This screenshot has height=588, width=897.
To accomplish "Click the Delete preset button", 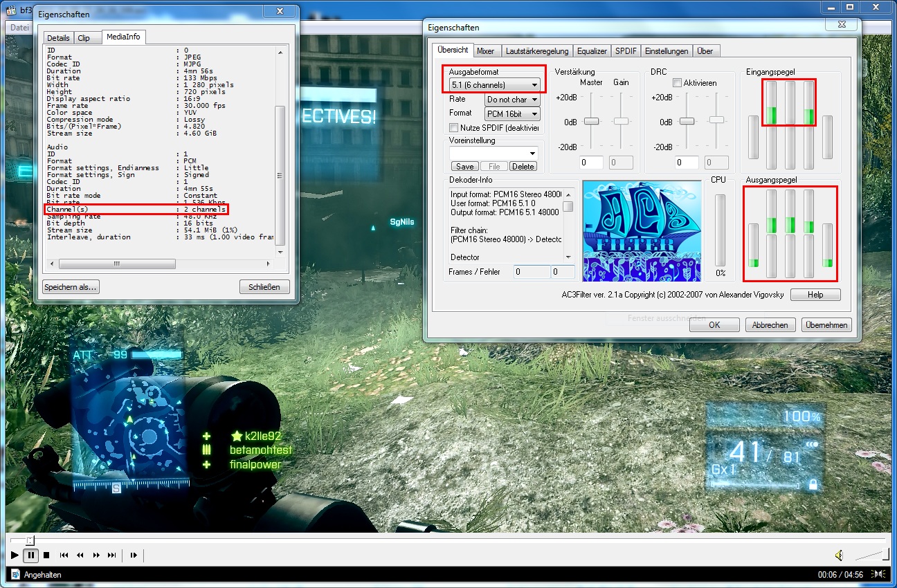I will (523, 167).
